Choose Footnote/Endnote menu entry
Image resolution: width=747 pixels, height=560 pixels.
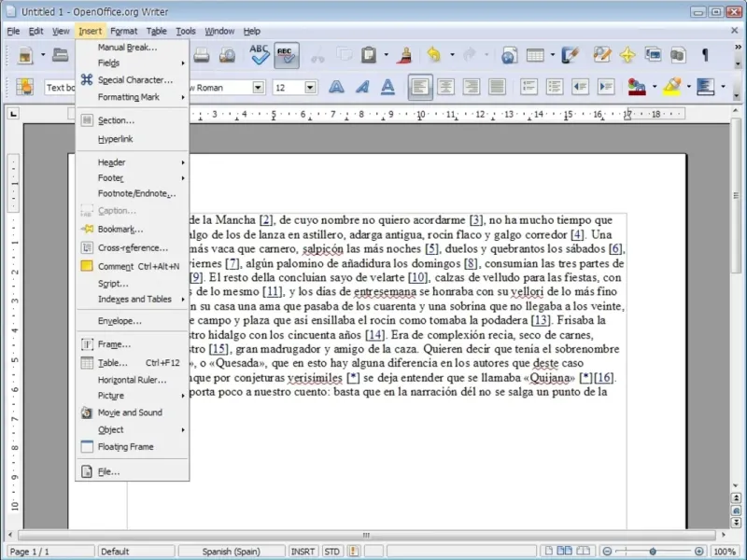coord(133,193)
